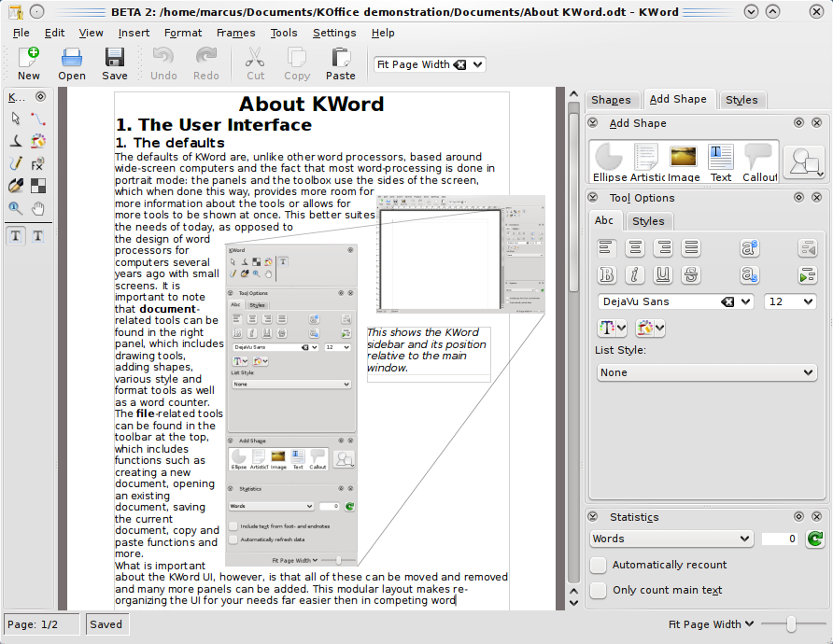Open the File menu
Viewport: 833px width, 644px height.
coord(21,33)
